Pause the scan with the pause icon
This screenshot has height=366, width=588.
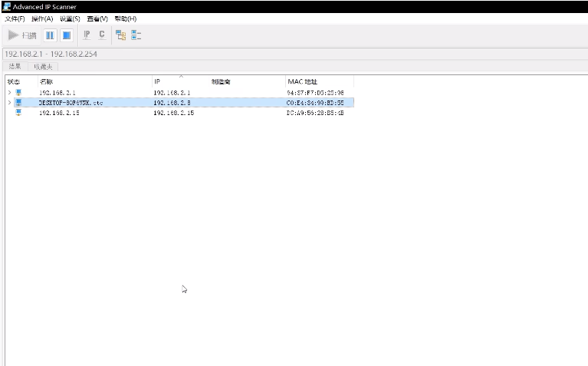pyautogui.click(x=50, y=35)
